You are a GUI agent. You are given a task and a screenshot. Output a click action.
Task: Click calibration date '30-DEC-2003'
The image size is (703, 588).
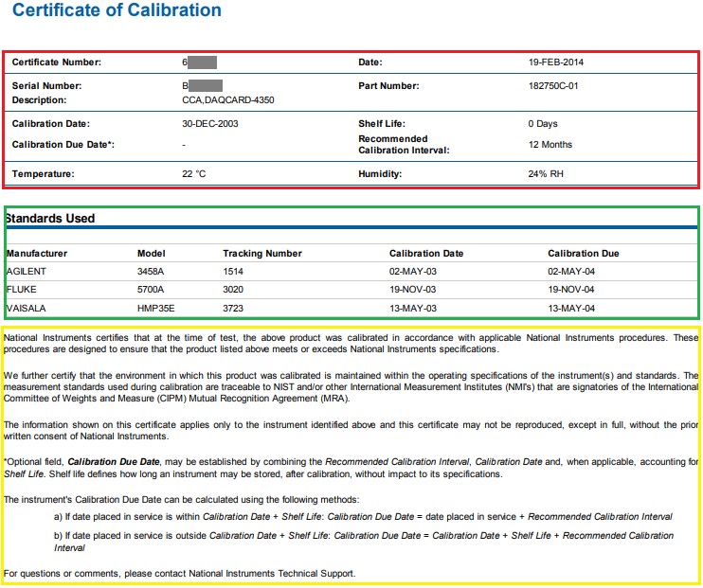pos(209,124)
